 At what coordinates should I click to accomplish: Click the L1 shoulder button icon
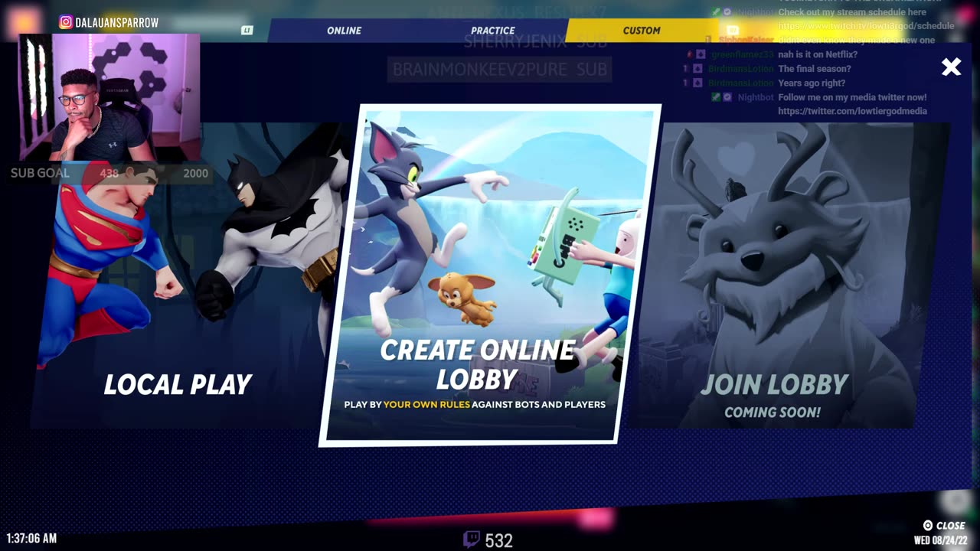247,31
